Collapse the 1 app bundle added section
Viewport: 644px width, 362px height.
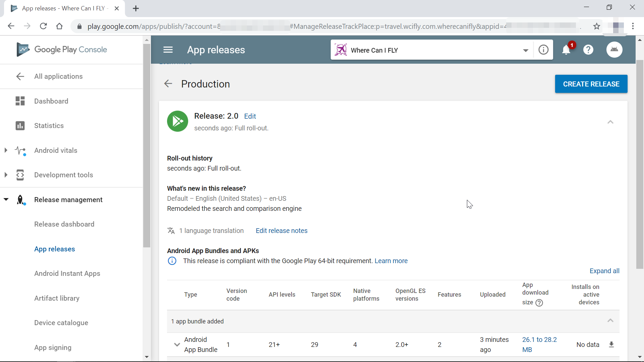coord(610,321)
